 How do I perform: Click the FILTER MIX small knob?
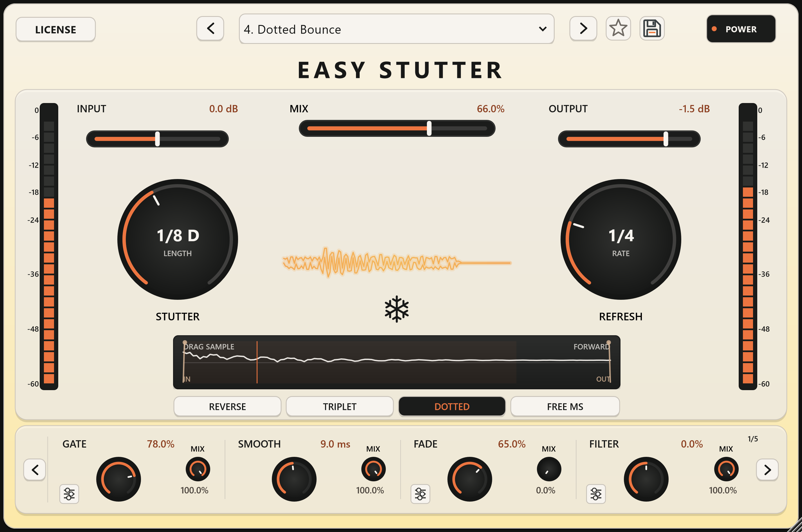pos(726,469)
